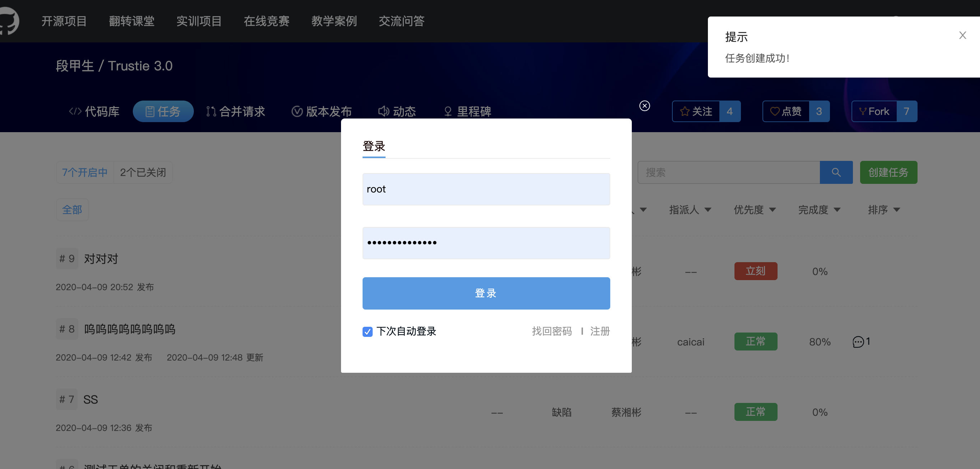Show the 7个开启中 tasks
Image resolution: width=980 pixels, height=469 pixels.
[x=85, y=172]
